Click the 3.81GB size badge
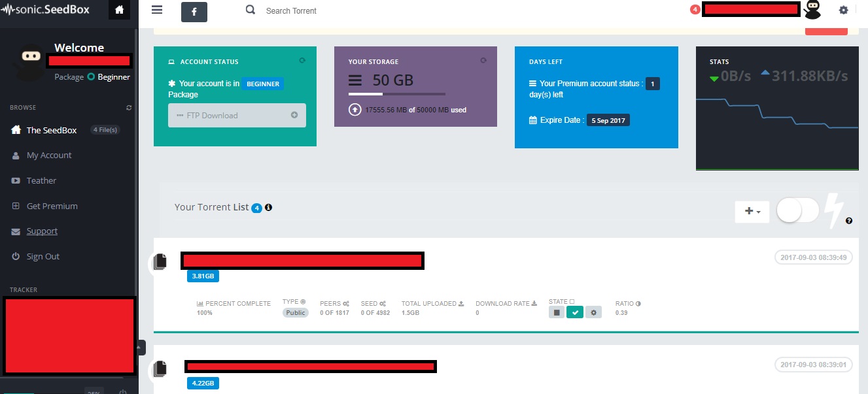The width and height of the screenshot is (868, 394). click(203, 276)
